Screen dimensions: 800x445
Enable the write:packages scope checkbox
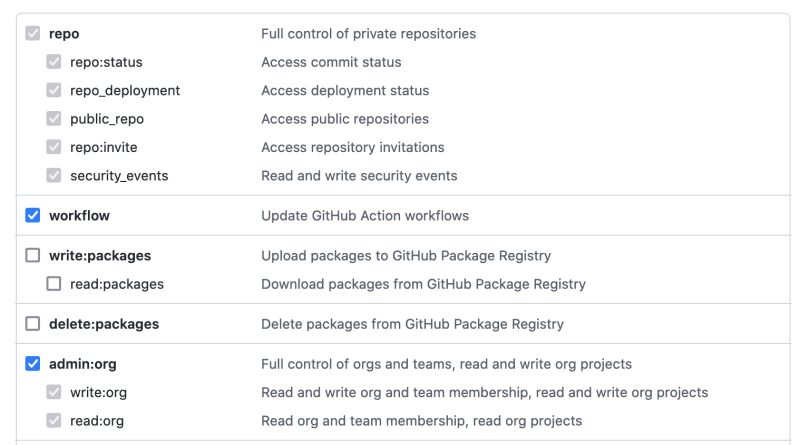click(33, 255)
